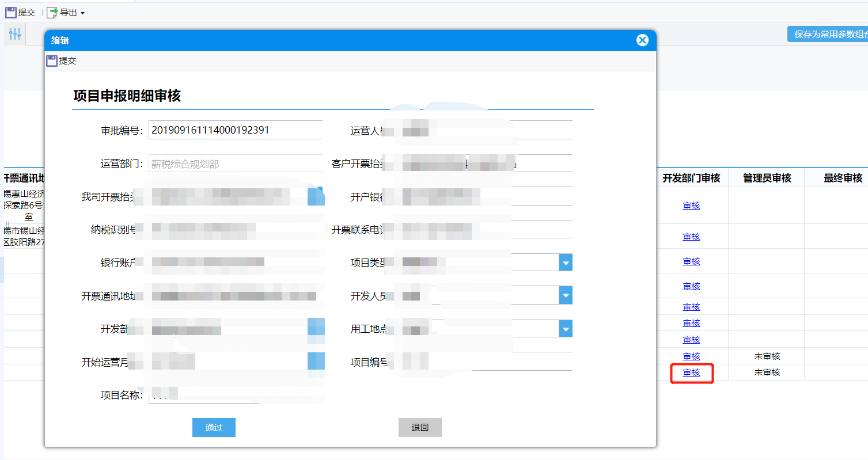Click the 纳税识别号 input field
This screenshot has width=868, height=460.
[236, 230]
